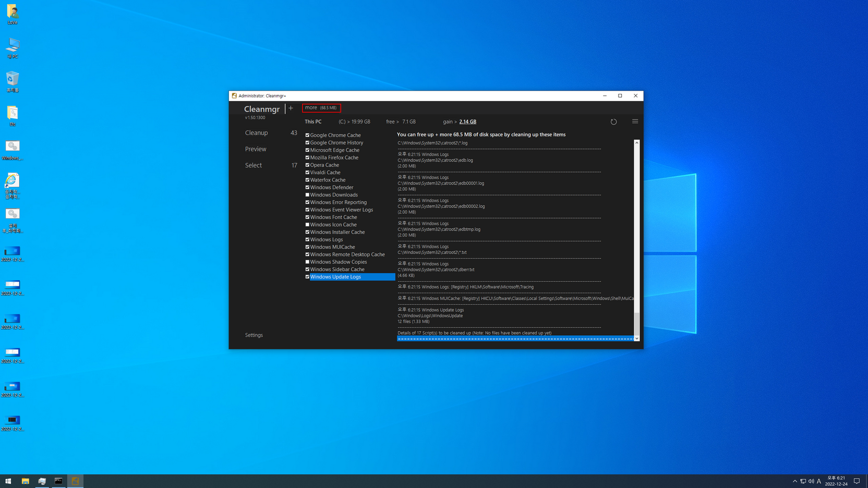Click the blue progress bar at bottom
Image resolution: width=868 pixels, height=488 pixels.
point(515,338)
